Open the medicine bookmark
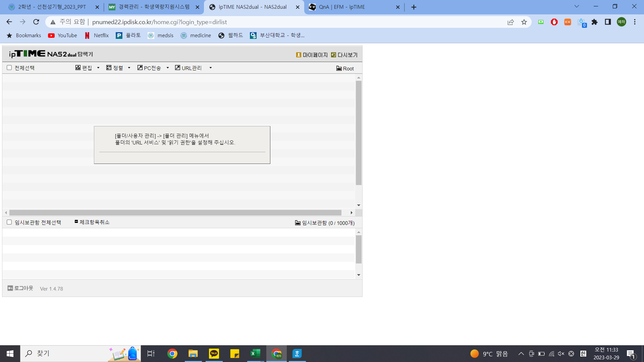The width and height of the screenshot is (644, 362). tap(196, 36)
